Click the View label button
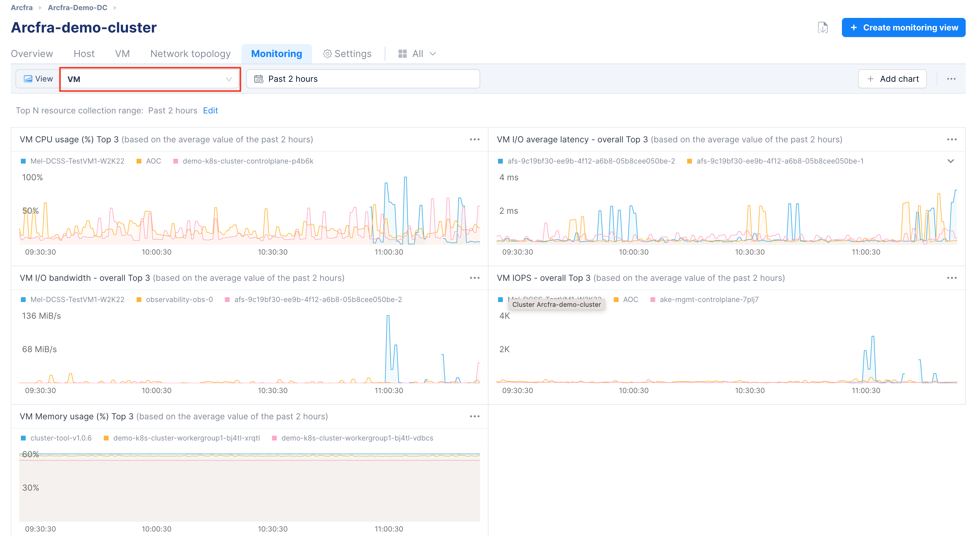This screenshot has width=980, height=536. click(x=38, y=79)
